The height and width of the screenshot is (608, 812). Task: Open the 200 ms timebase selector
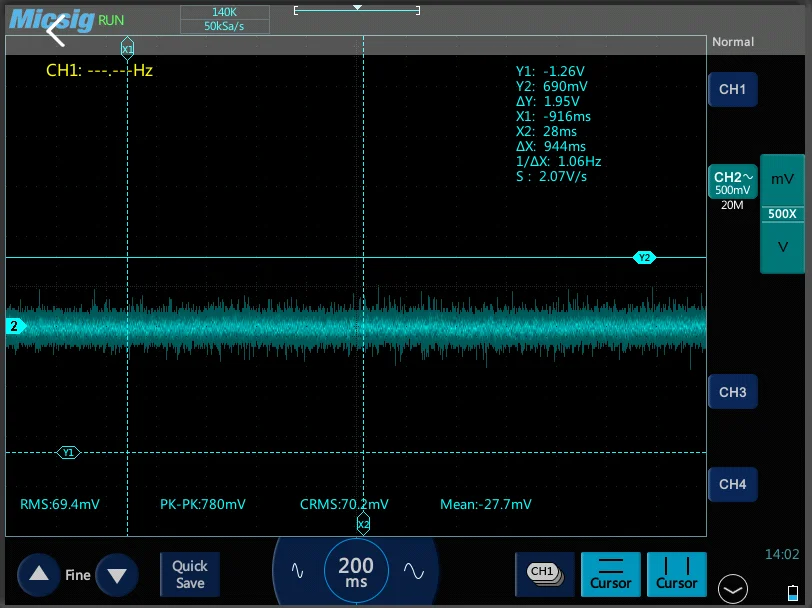355,572
